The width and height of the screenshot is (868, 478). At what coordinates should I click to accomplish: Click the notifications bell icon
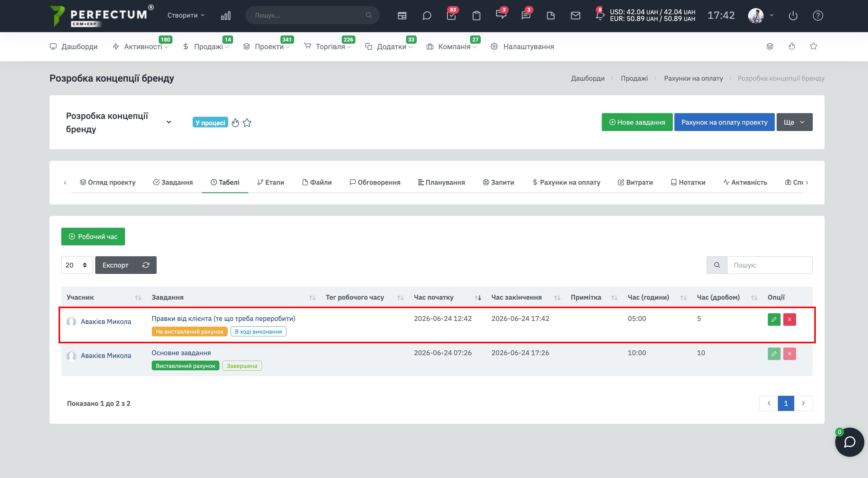pyautogui.click(x=600, y=15)
